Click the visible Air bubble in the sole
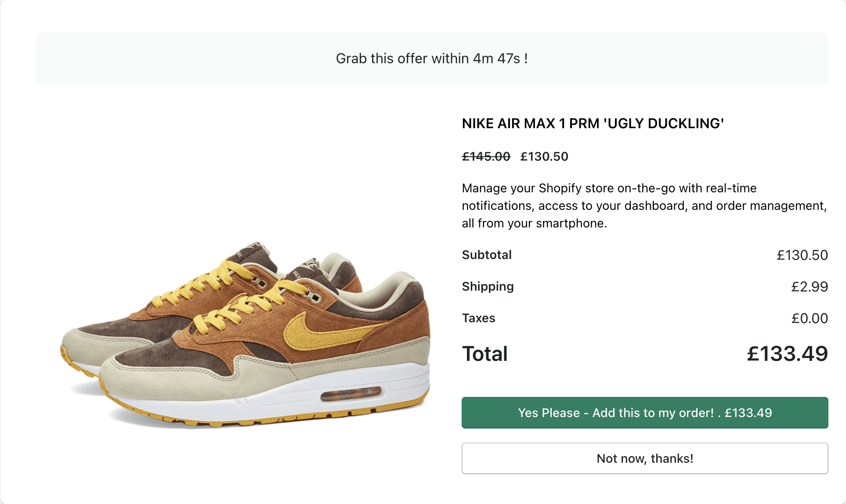Screen dimensions: 846x504 (351, 394)
